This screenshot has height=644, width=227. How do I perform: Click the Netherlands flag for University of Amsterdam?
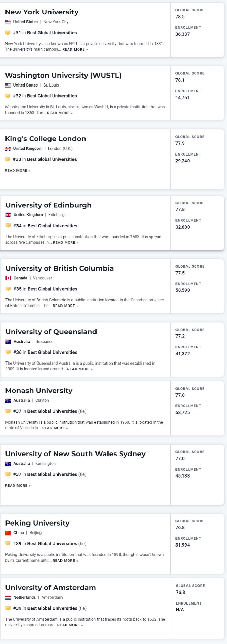[x=8, y=597]
